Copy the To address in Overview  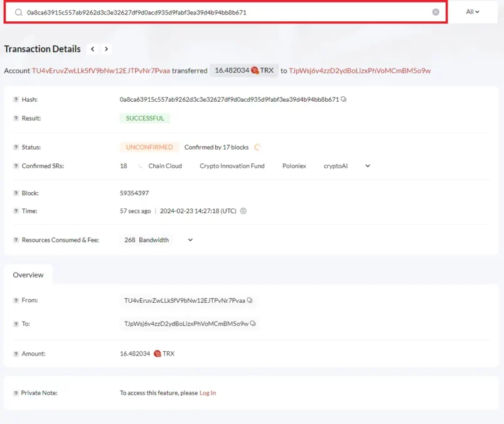click(253, 324)
